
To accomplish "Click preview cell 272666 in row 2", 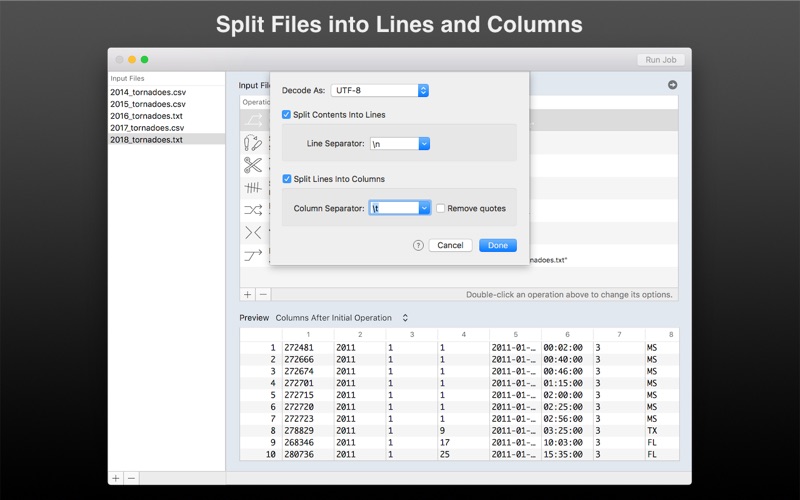I will 299,359.
